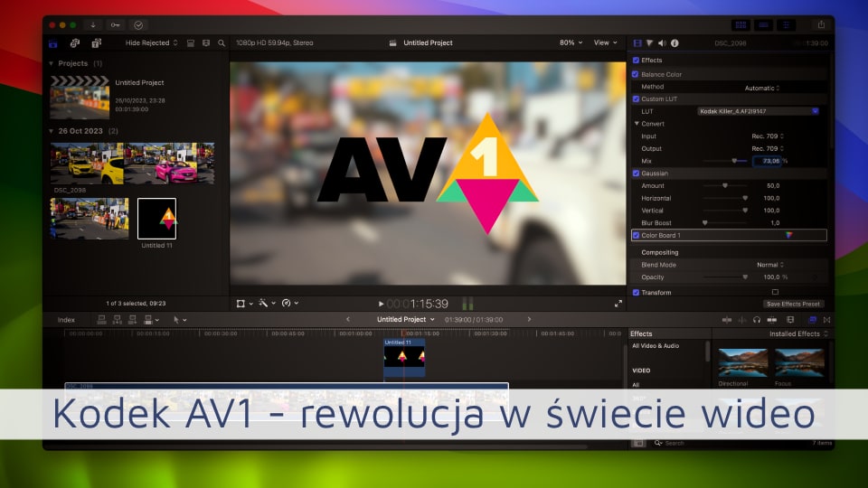Switch to the Color inspector icon
The image size is (868, 488).
(650, 42)
